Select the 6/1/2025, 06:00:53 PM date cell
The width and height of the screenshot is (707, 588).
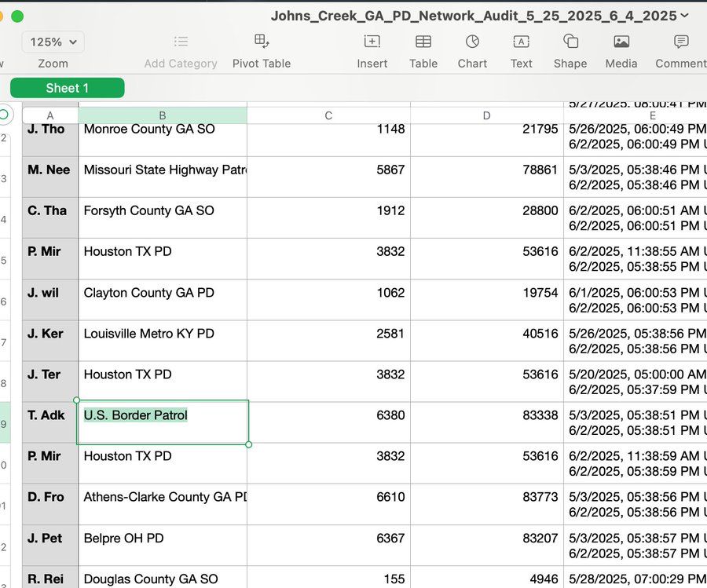click(x=636, y=300)
